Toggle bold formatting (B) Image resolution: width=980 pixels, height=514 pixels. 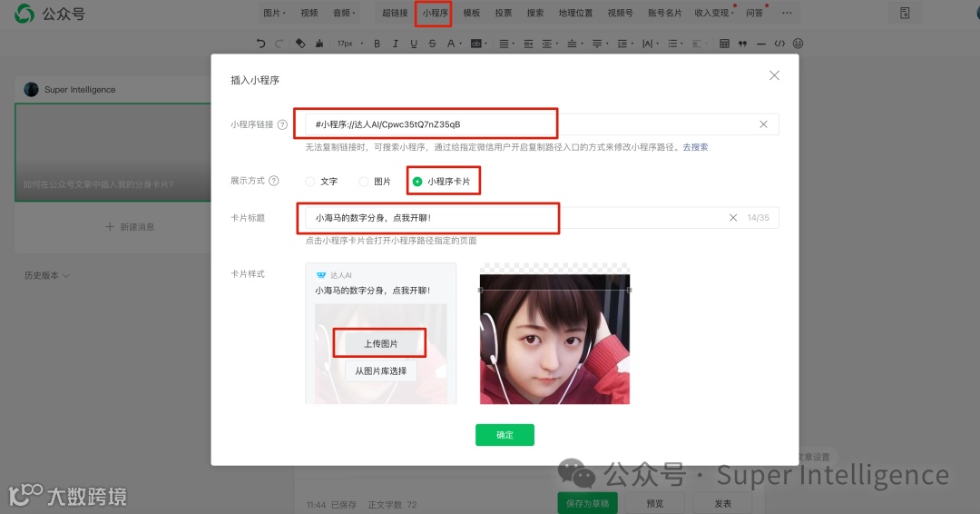[377, 44]
